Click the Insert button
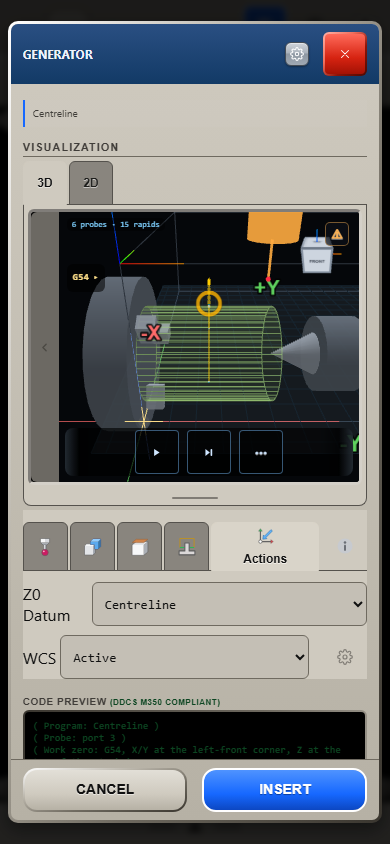This screenshot has height=844, width=390. pos(285,790)
